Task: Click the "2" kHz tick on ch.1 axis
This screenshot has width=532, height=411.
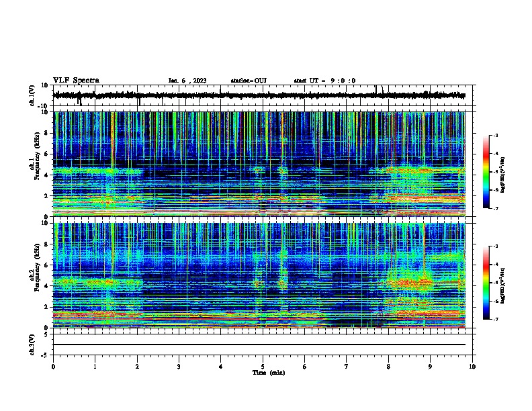Action: 46,196
